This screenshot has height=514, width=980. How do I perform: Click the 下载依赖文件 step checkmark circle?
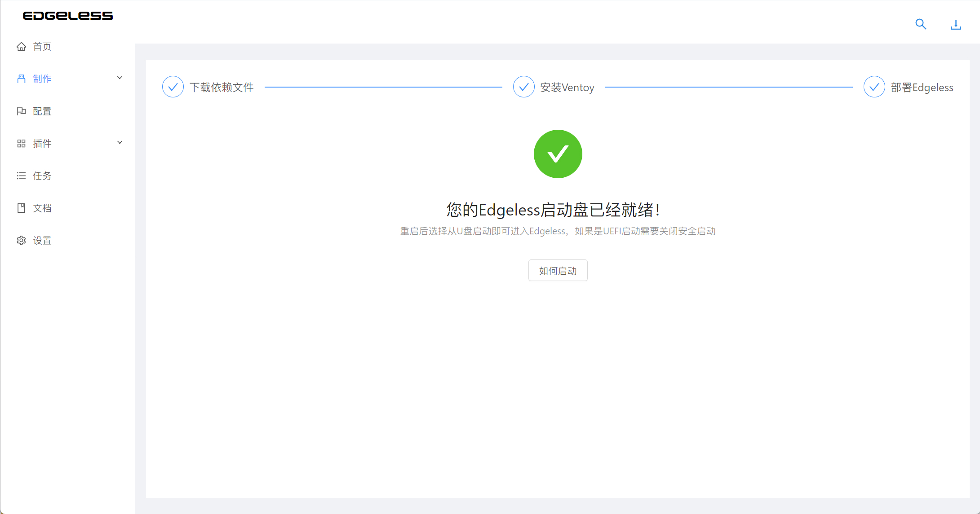point(173,87)
